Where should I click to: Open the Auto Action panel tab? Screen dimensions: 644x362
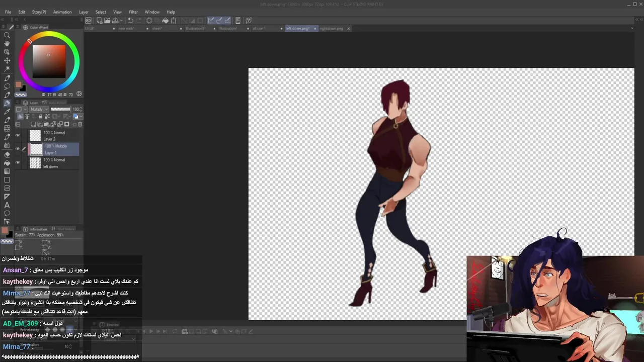pos(55,103)
